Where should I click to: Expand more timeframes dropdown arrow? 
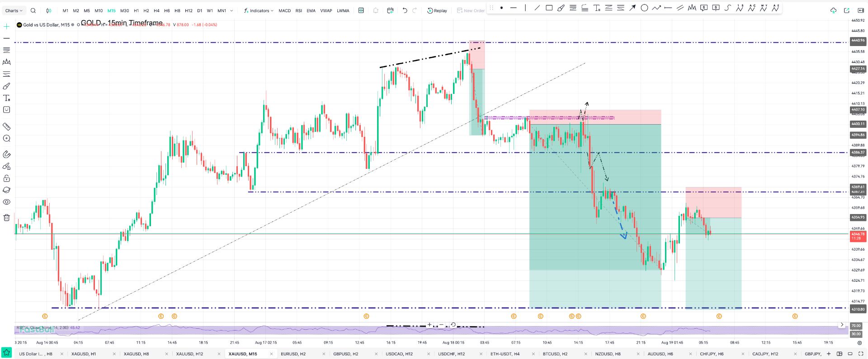point(232,10)
